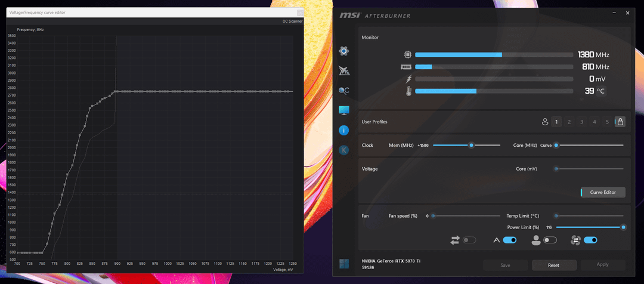The width and height of the screenshot is (644, 284).
Task: Select user profile slot 1
Action: click(556, 122)
